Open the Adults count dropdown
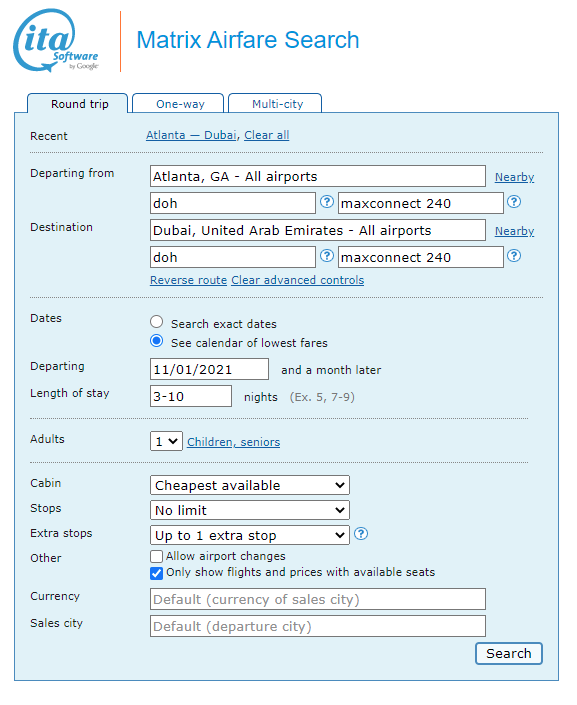The image size is (577, 705). tap(166, 442)
